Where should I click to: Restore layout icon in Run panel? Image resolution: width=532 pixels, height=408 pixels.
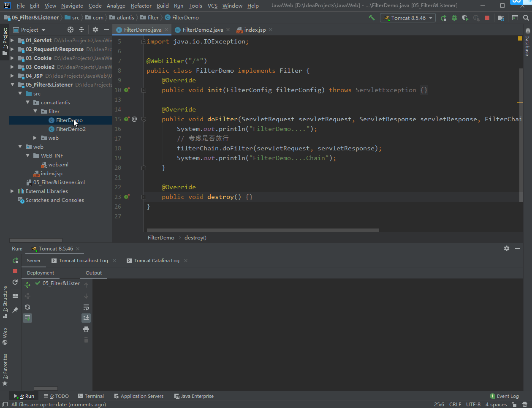tap(15, 296)
